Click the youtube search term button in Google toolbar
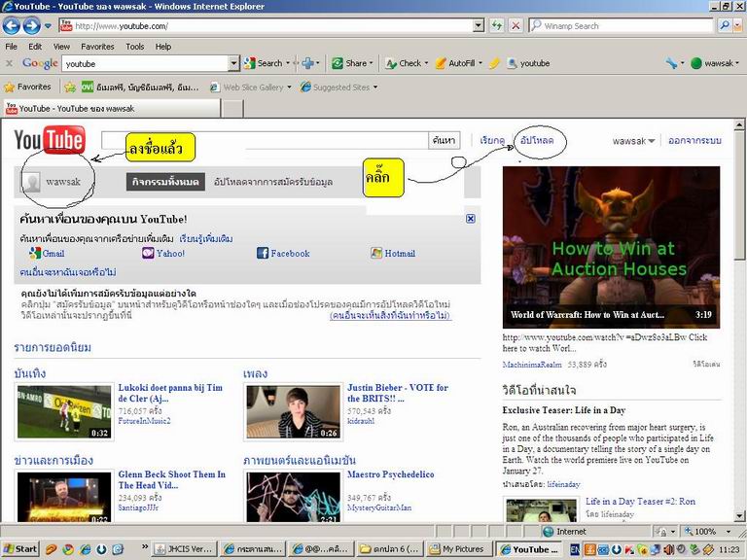Viewport: 747px width, 560px height. pos(529,63)
